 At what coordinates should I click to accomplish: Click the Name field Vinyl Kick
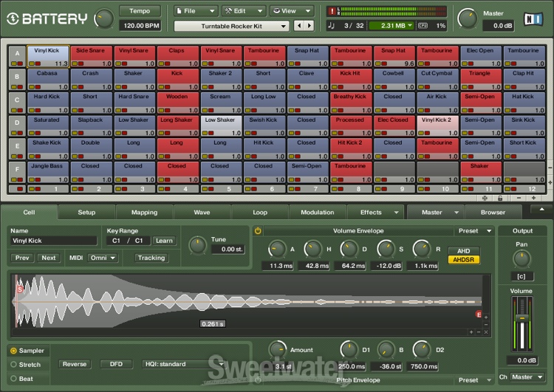53,241
